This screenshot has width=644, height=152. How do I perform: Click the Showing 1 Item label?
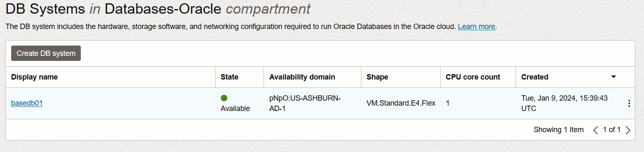pyautogui.click(x=559, y=130)
